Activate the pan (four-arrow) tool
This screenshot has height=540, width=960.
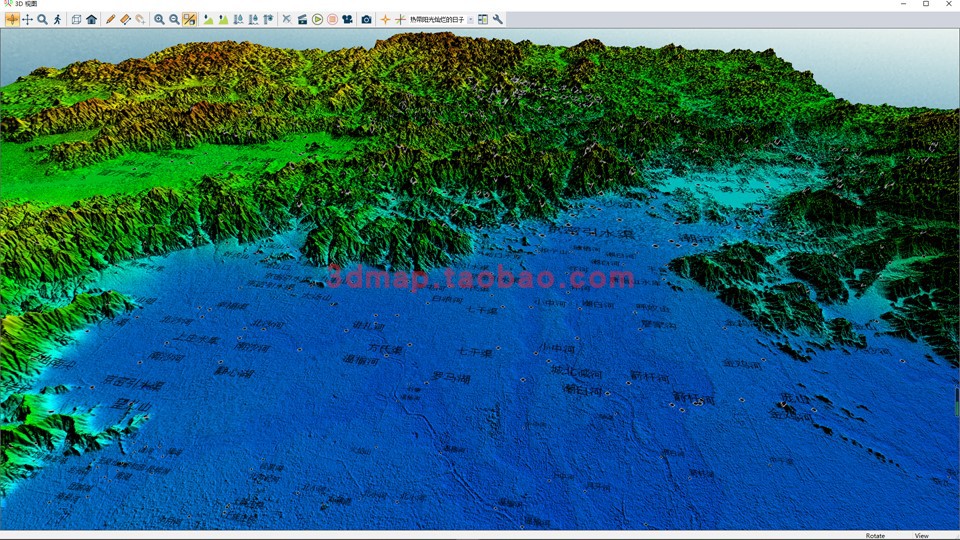click(x=28, y=20)
